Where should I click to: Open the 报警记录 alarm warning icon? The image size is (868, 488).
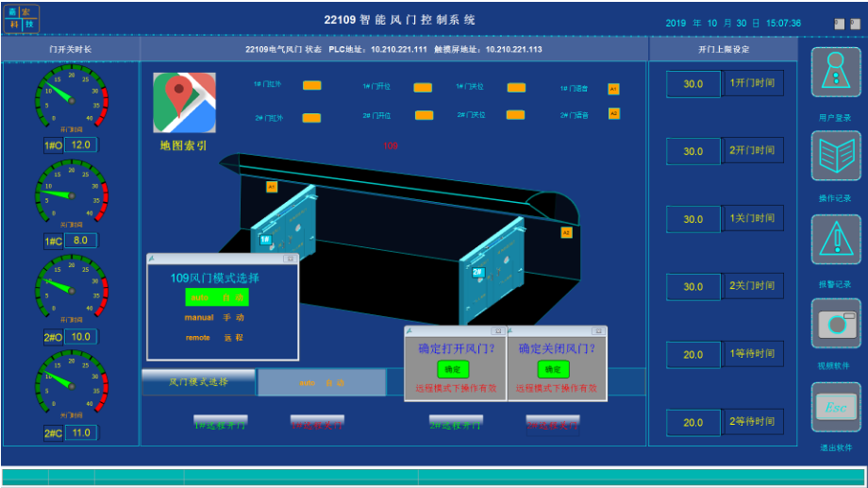(x=835, y=239)
